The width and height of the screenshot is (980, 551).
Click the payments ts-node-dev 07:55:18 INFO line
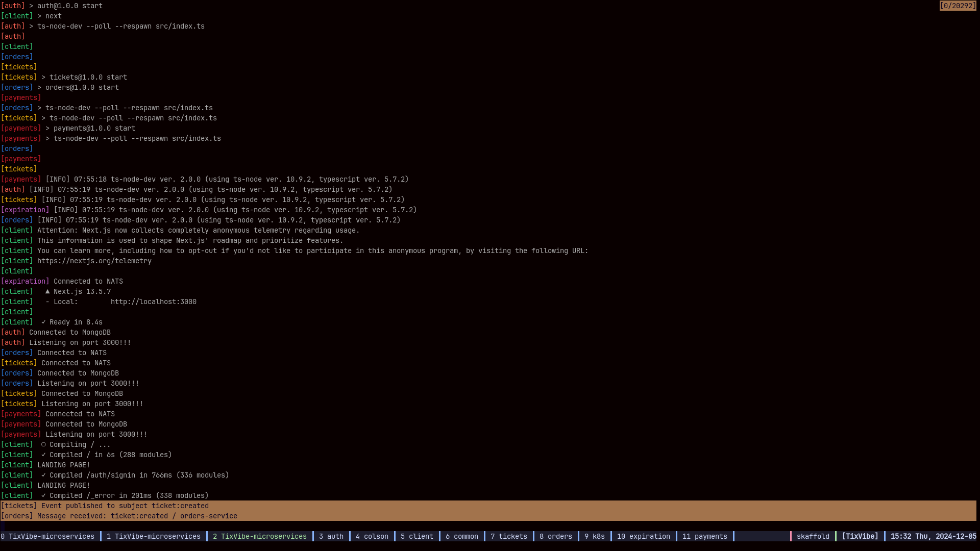coord(205,179)
